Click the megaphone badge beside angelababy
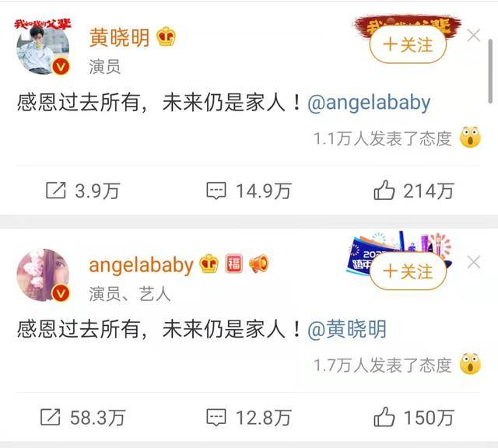The image size is (498, 448). 258,264
